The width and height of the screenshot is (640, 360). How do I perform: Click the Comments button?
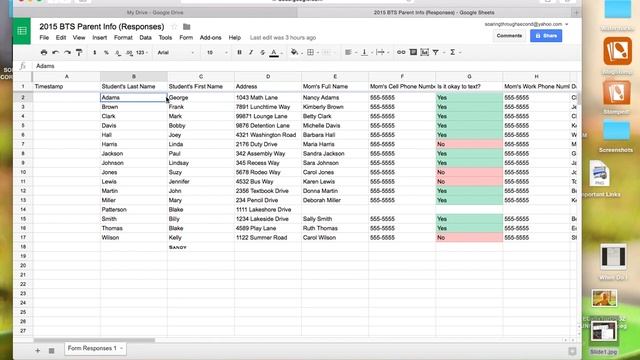pyautogui.click(x=509, y=36)
